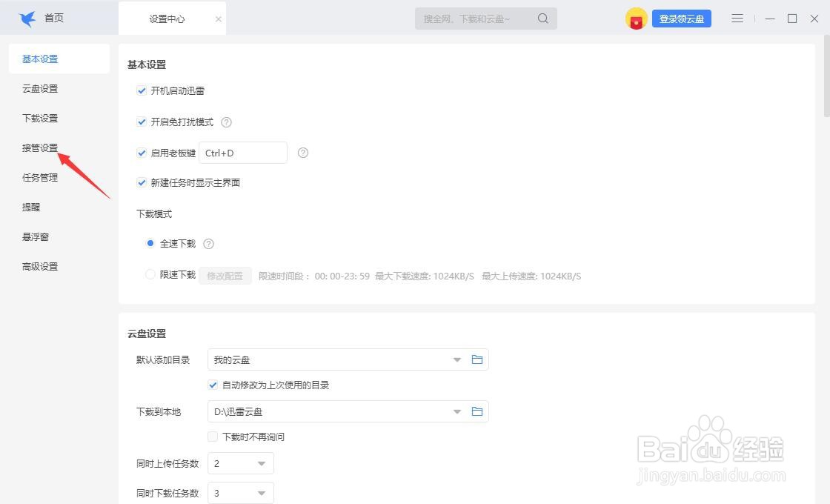Maximize the Xunlei window
The image size is (830, 504).
click(792, 19)
